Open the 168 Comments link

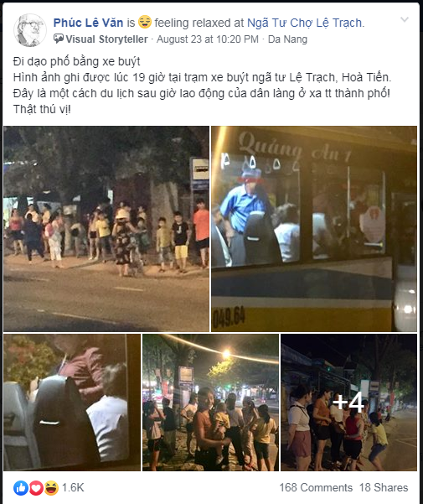point(316,487)
